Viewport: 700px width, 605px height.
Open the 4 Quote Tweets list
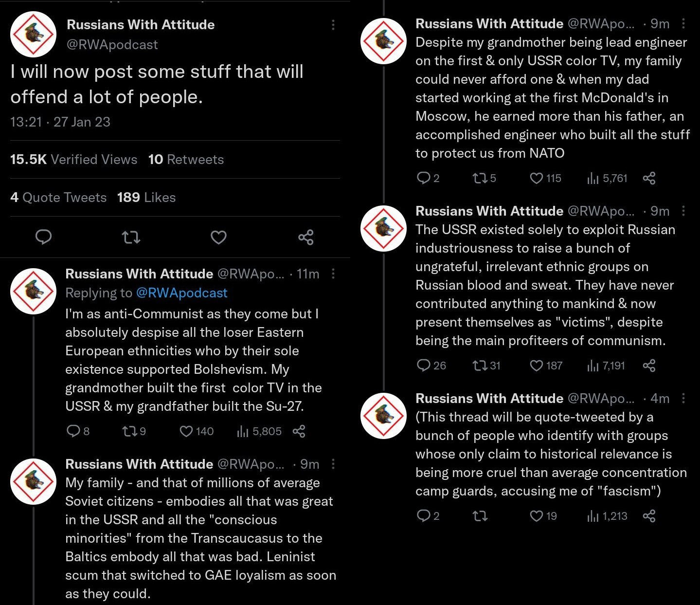click(58, 198)
